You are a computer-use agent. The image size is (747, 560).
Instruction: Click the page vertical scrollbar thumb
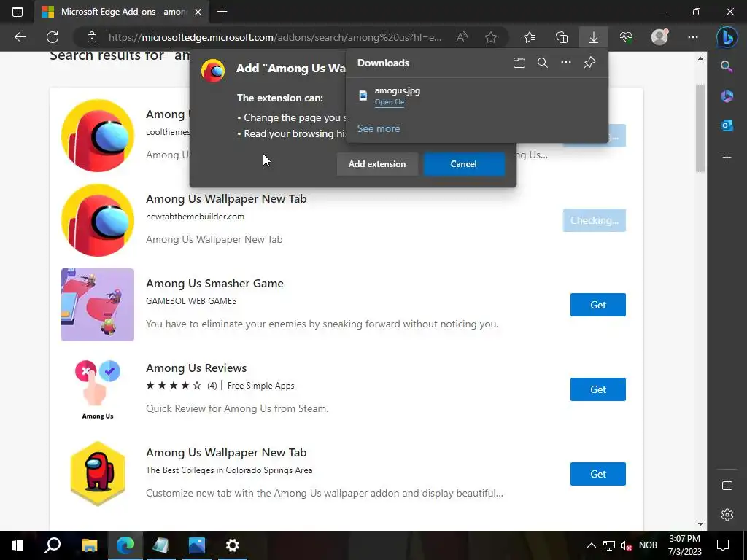(x=700, y=128)
